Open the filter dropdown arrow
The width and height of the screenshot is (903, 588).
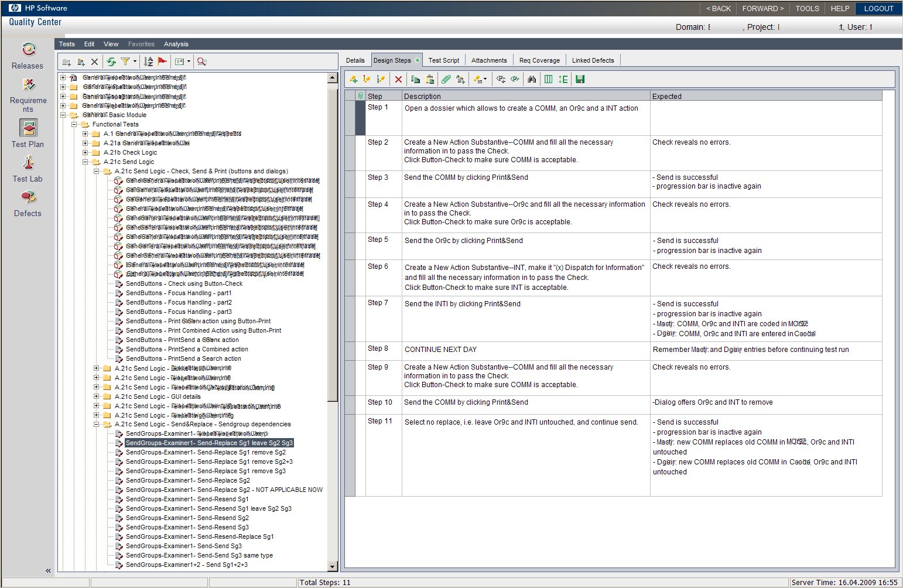[x=135, y=61]
